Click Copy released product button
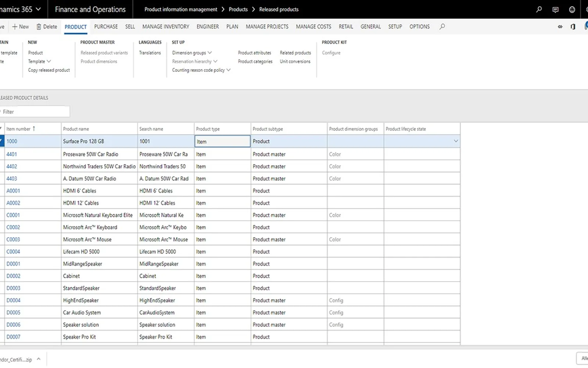The image size is (588, 368). [x=49, y=70]
